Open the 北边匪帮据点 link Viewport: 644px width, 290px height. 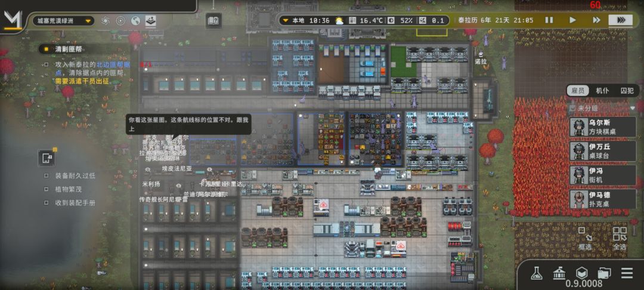pyautogui.click(x=113, y=65)
